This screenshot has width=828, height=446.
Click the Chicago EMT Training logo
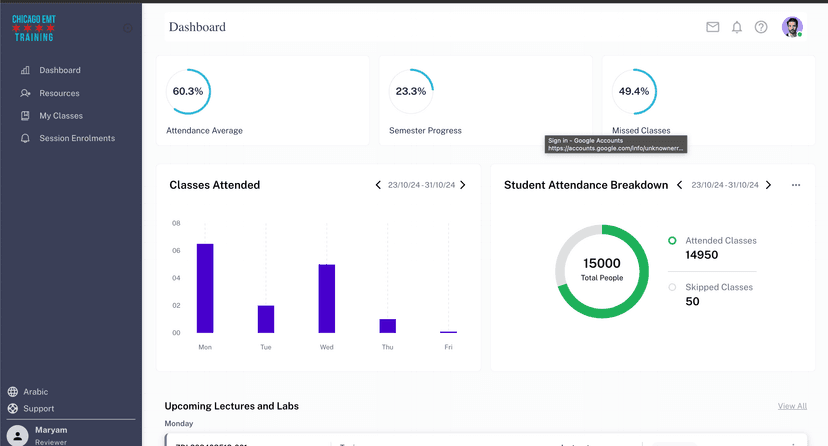[34, 27]
